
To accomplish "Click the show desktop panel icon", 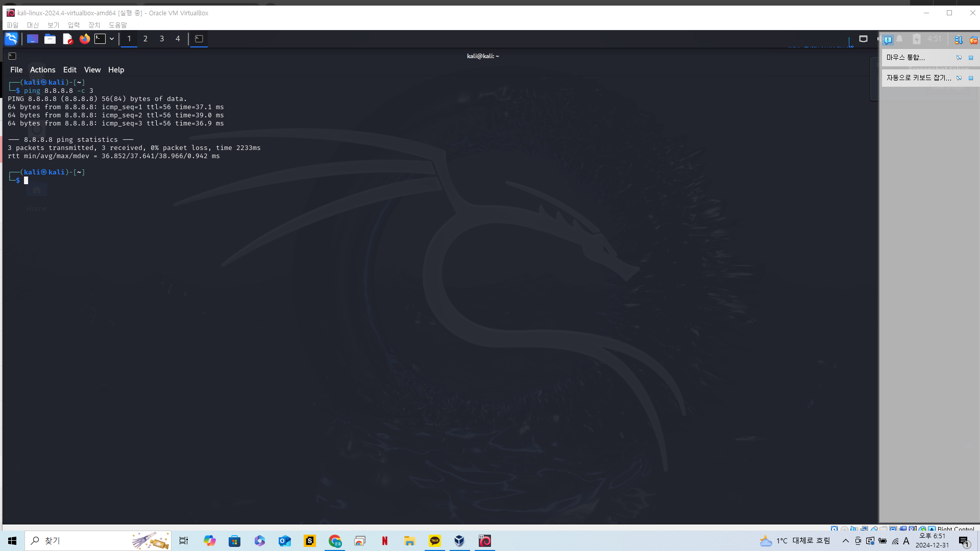I will 33,39.
